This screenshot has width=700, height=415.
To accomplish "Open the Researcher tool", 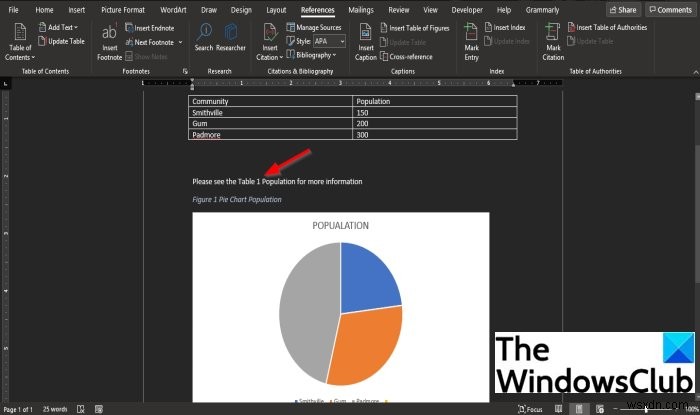I will point(231,37).
